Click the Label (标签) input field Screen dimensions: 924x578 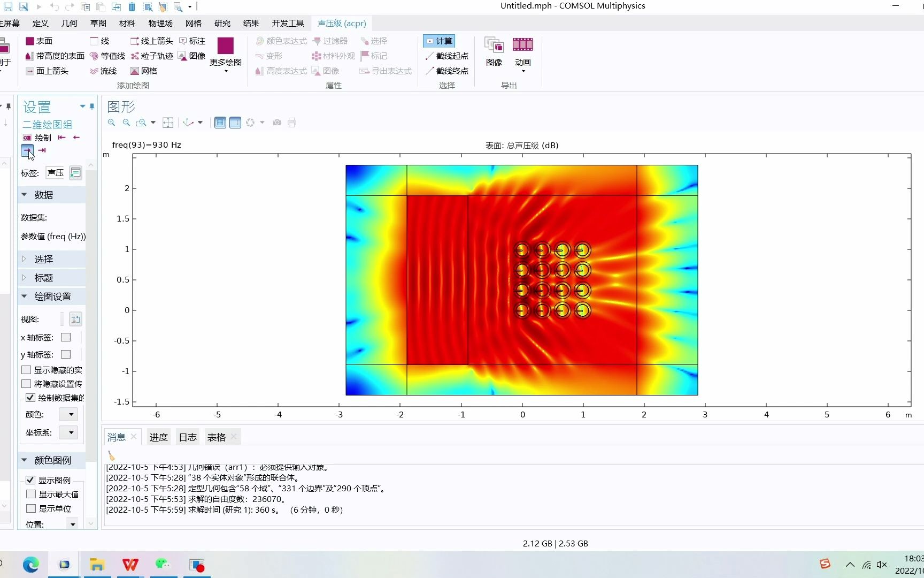coord(56,173)
